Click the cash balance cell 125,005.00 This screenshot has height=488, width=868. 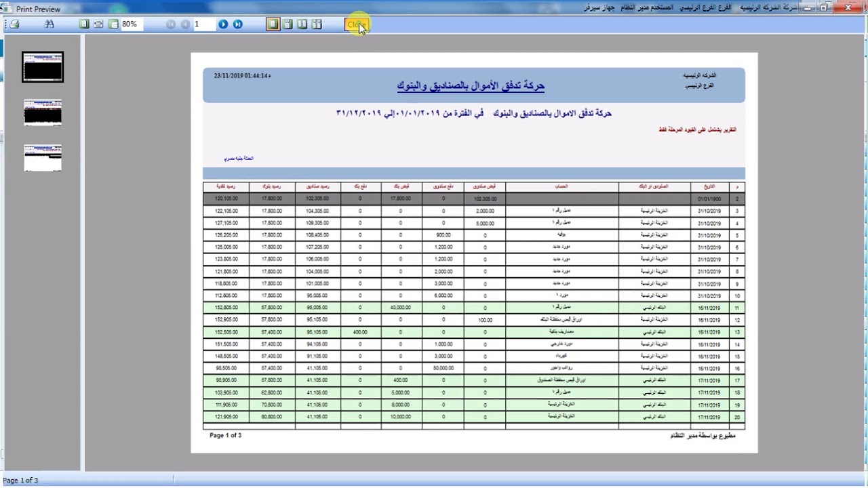(226, 247)
